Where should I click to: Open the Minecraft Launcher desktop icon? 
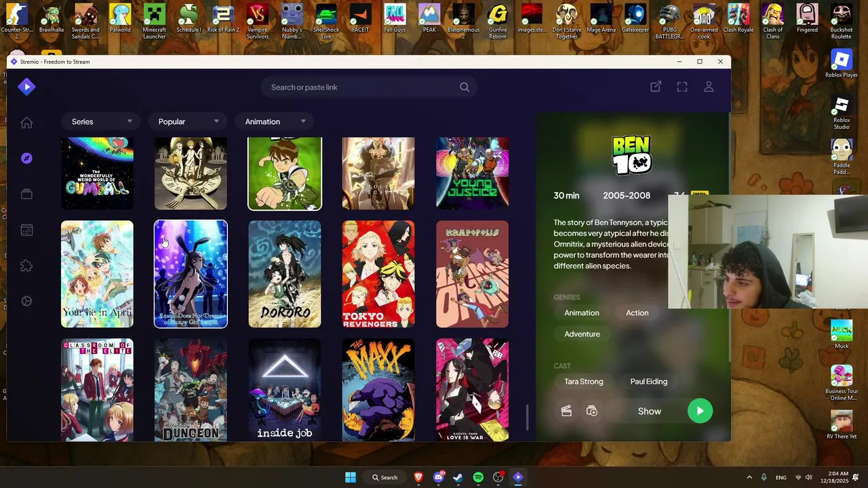pos(154,21)
